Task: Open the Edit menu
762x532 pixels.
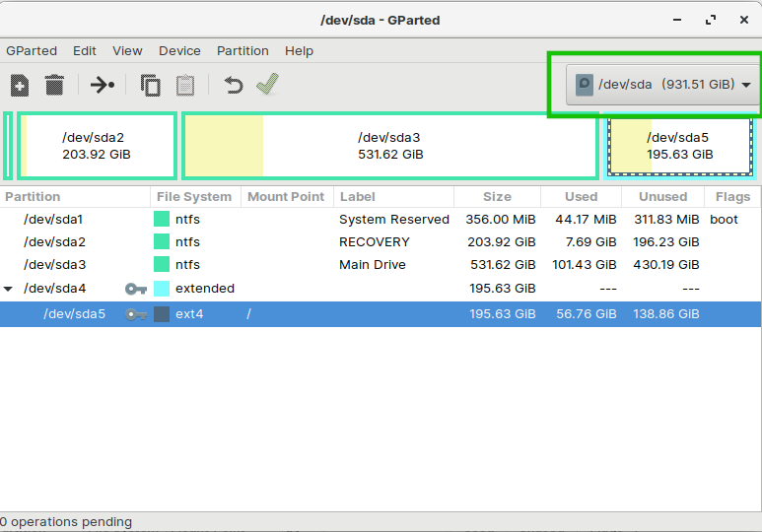Action: [x=85, y=51]
